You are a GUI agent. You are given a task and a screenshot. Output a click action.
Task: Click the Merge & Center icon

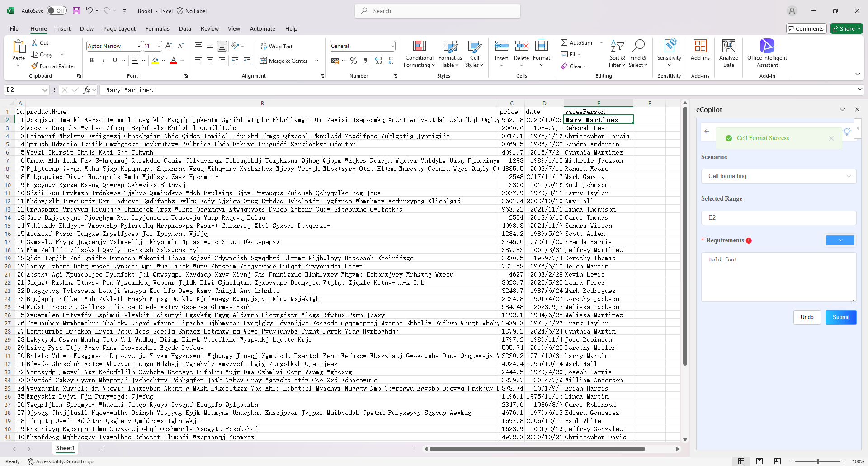point(264,61)
